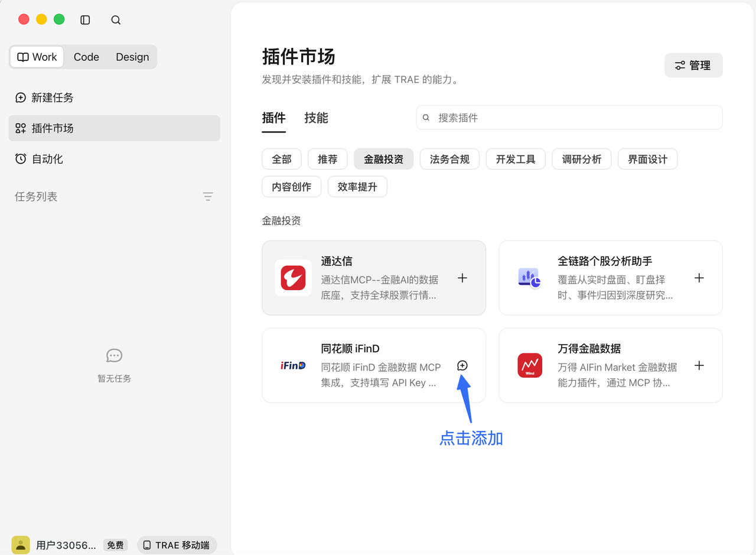Filter by 界面设计 category
Image resolution: width=756 pixels, height=555 pixels.
(x=648, y=159)
